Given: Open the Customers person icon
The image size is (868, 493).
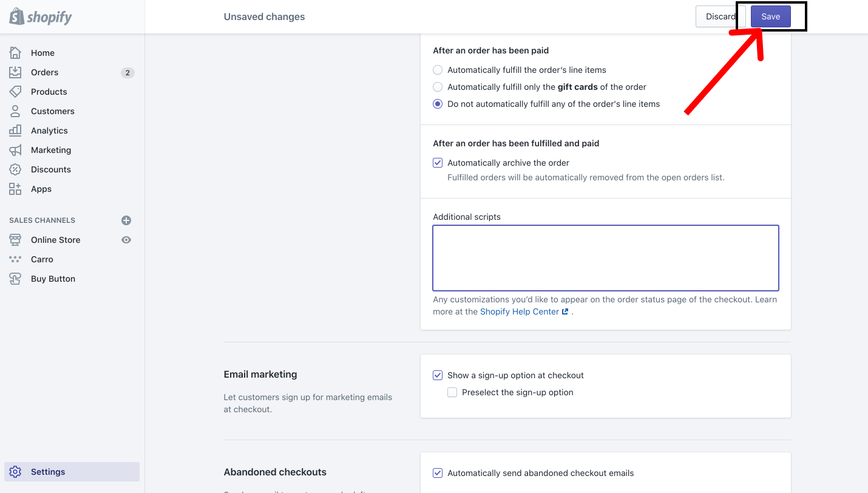Looking at the screenshot, I should coord(15,111).
